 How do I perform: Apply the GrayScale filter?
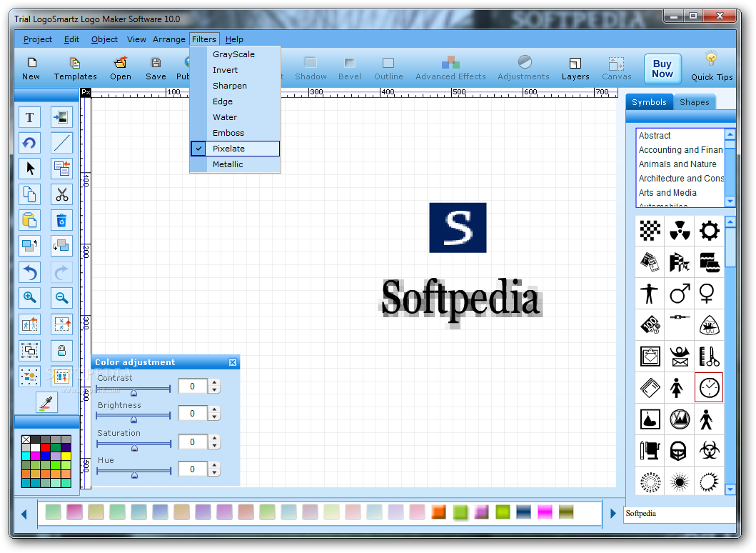point(236,54)
